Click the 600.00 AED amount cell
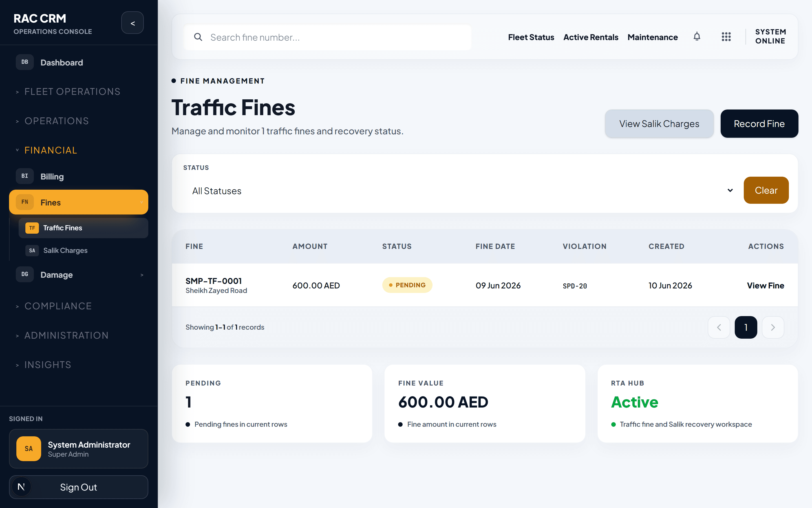This screenshot has width=812, height=508. point(316,285)
